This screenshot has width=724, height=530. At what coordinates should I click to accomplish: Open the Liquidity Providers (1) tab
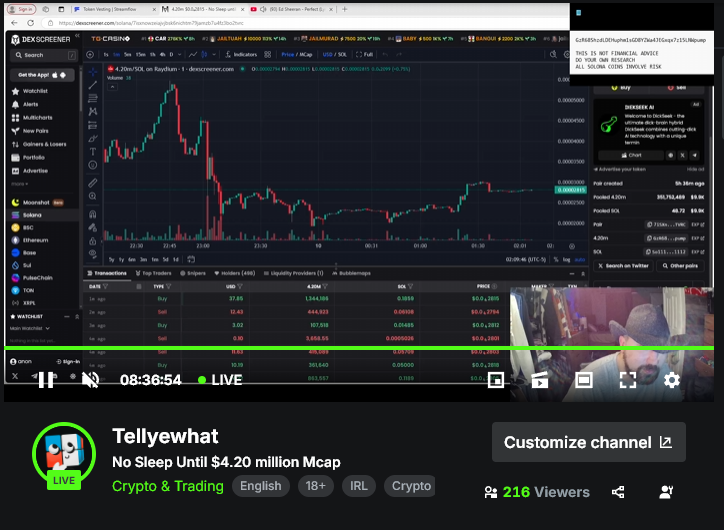point(293,273)
